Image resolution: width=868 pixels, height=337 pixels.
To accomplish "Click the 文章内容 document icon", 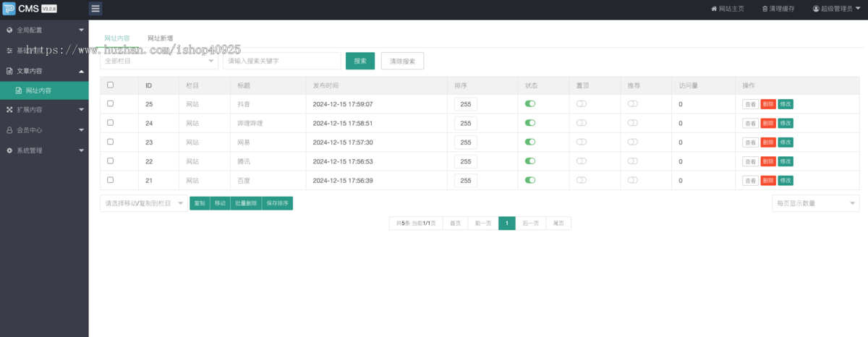I will tap(9, 71).
